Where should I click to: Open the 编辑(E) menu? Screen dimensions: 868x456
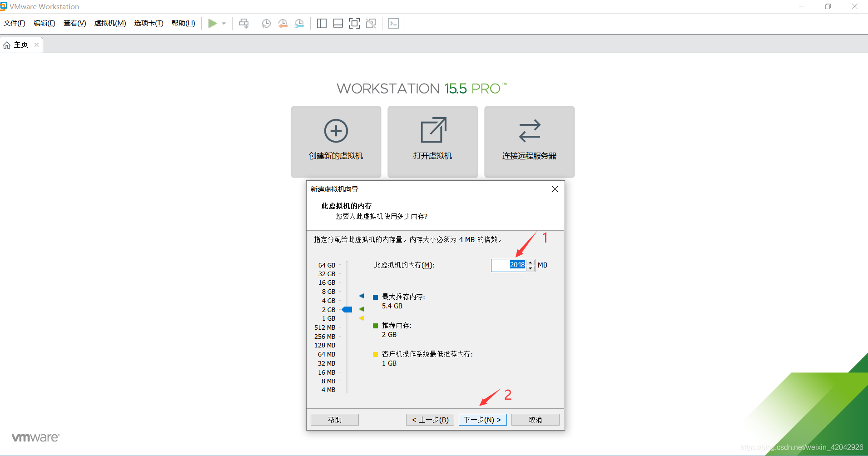point(45,23)
